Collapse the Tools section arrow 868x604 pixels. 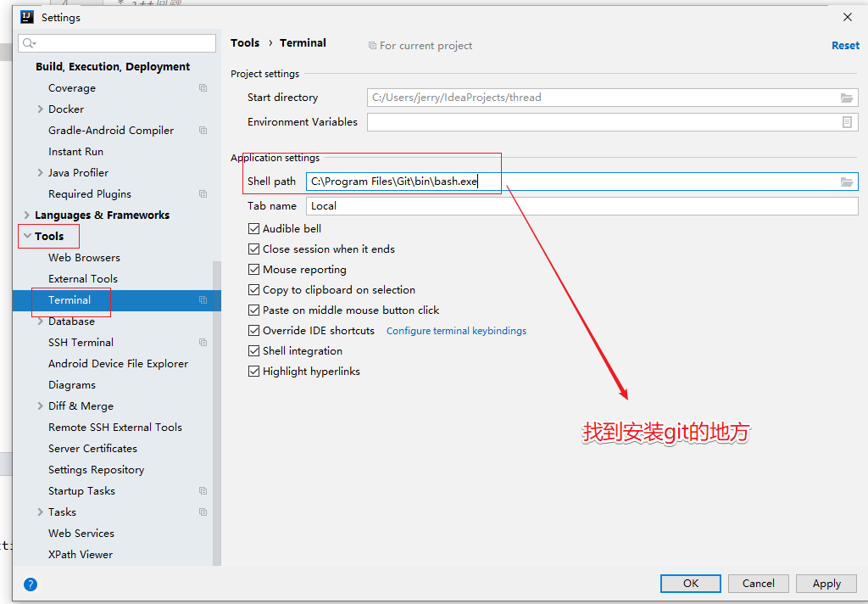coord(27,236)
